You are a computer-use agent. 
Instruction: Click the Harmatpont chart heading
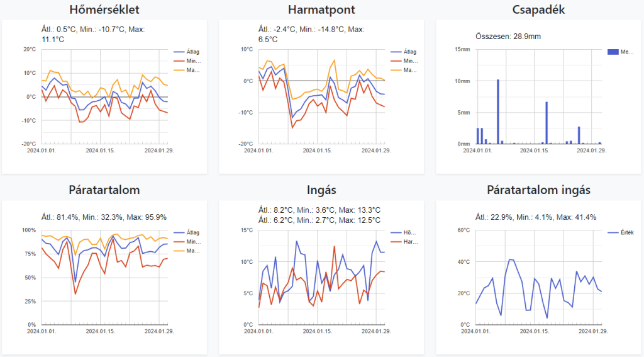[x=321, y=9]
